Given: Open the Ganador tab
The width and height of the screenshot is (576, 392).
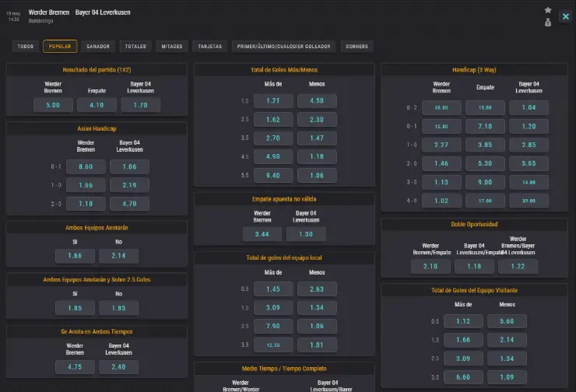Looking at the screenshot, I should click(x=98, y=47).
